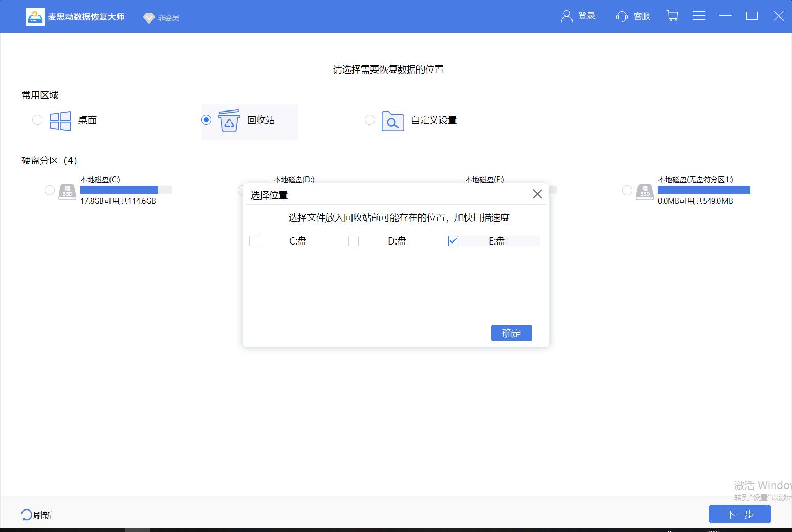The image size is (792, 532).
Task: Click the 桌面 desktop icon
Action: 60,120
